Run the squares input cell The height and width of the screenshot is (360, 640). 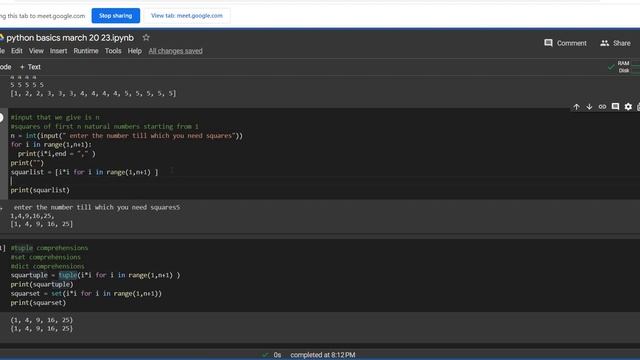(x=1, y=118)
